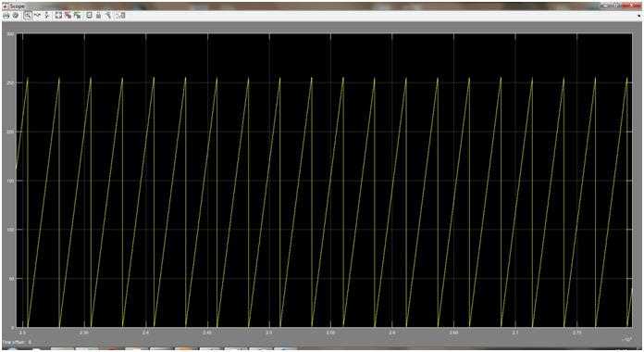Click the small dock arrow at toolbar's right edge
The height and width of the screenshot is (352, 644).
point(639,16)
